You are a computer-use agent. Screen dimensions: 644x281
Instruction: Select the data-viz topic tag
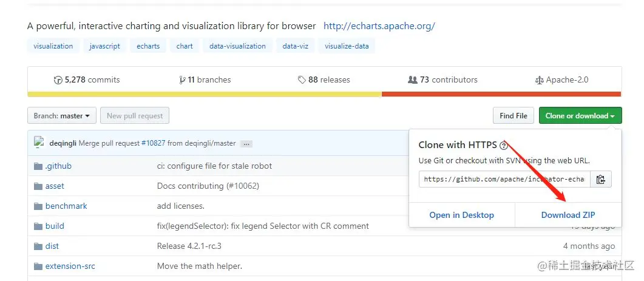pos(296,46)
